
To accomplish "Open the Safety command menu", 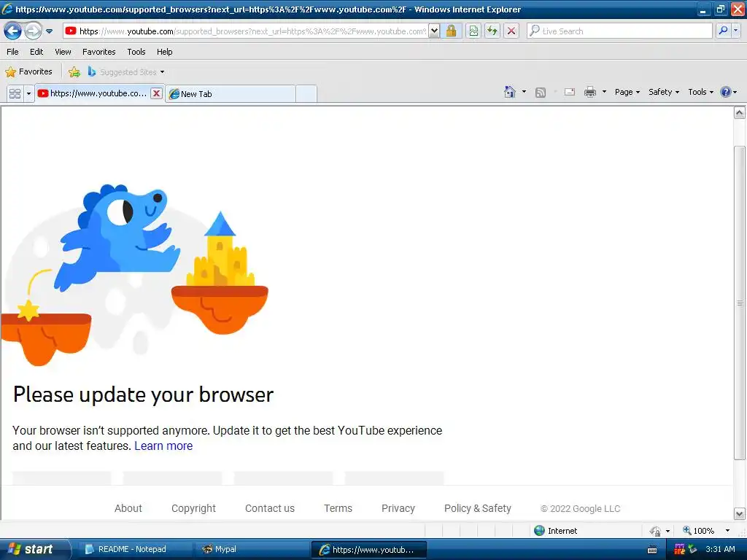I will pyautogui.click(x=664, y=92).
